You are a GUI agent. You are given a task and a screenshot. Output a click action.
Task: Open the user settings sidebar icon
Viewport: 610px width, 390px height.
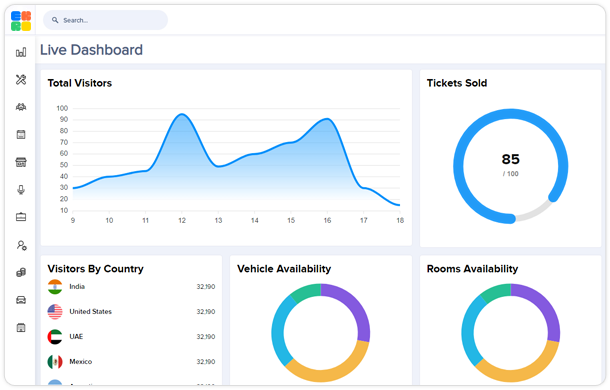coord(21,245)
